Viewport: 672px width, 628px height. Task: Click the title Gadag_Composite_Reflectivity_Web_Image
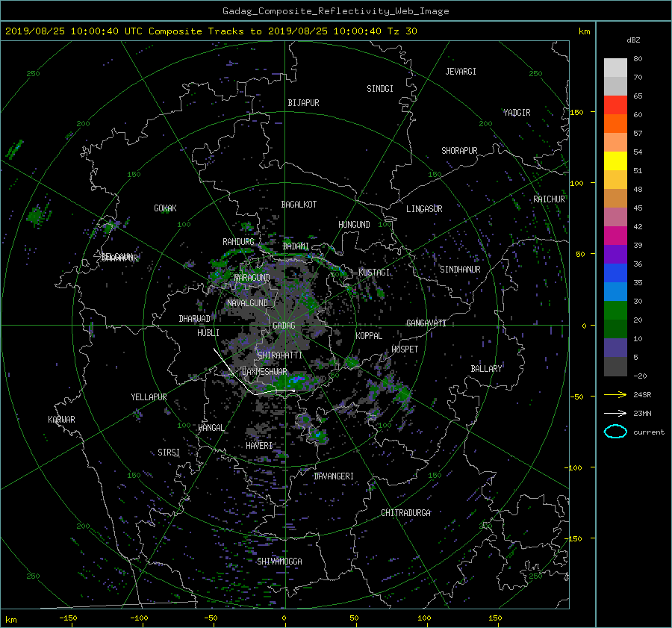point(335,11)
